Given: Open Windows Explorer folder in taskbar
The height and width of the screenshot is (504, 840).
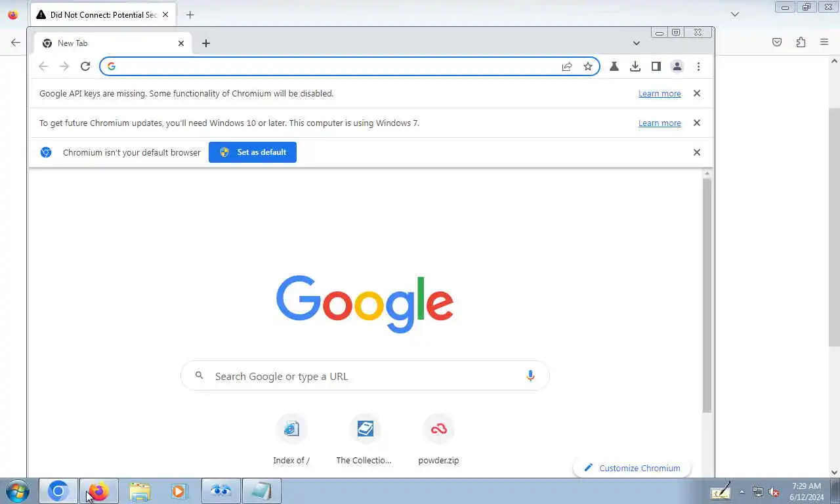Looking at the screenshot, I should point(140,491).
